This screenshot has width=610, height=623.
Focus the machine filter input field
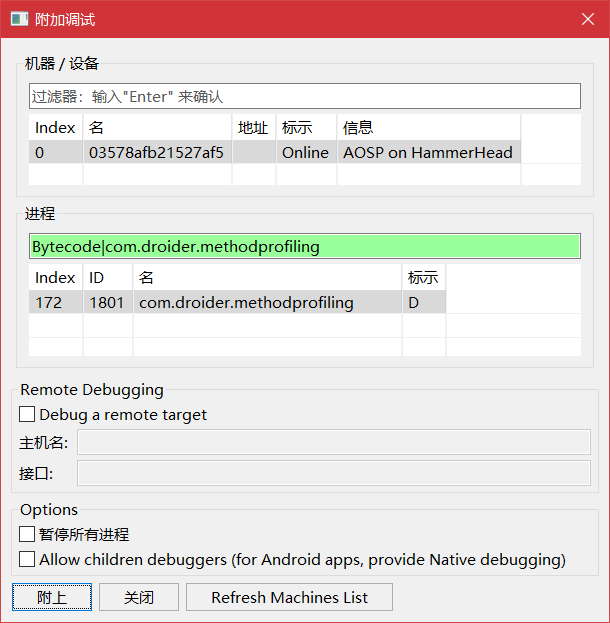click(305, 96)
